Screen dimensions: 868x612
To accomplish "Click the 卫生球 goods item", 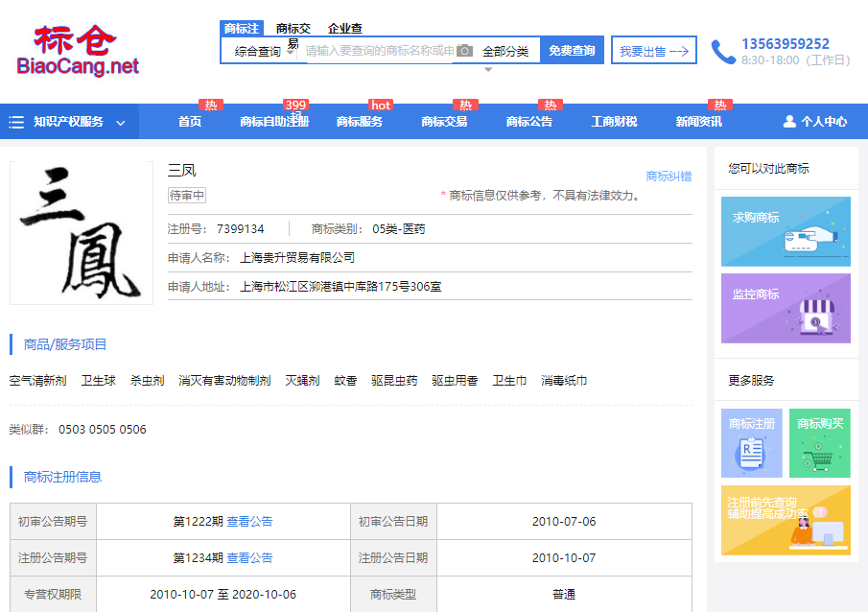I will [x=98, y=381].
